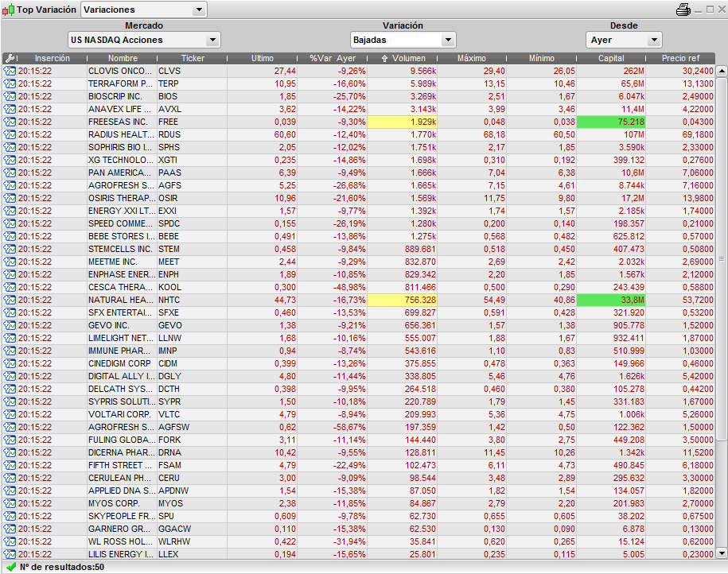Image resolution: width=728 pixels, height=574 pixels.
Task: Sort by Inserción column header
Action: click(x=52, y=59)
